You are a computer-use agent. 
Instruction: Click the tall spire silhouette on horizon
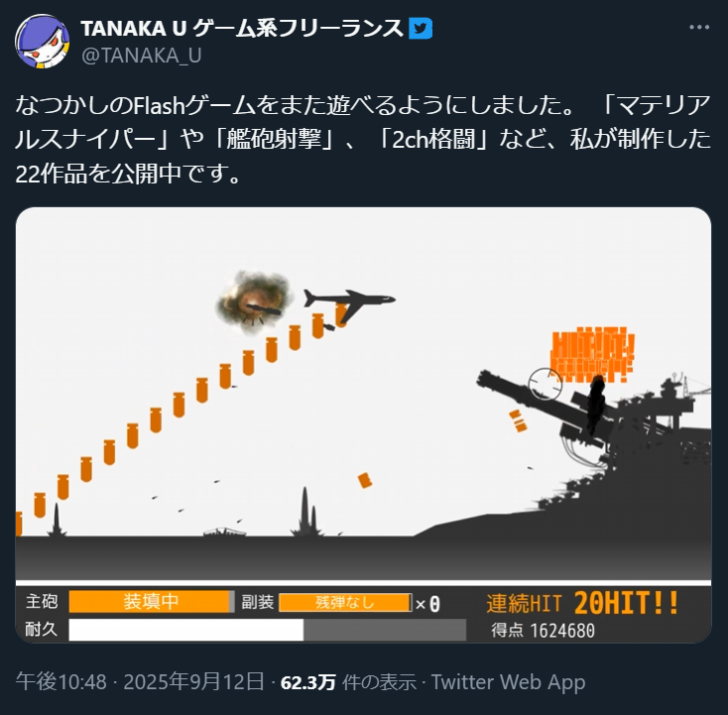305,512
